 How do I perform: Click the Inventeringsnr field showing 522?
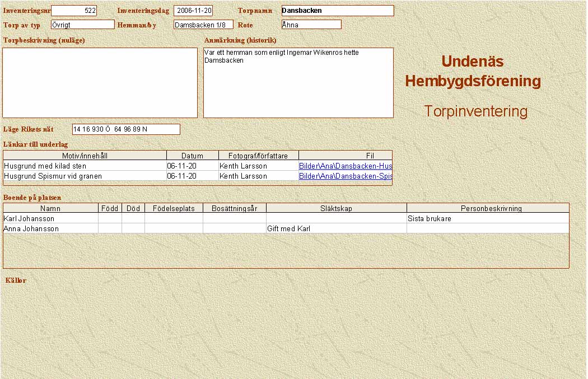(x=74, y=11)
